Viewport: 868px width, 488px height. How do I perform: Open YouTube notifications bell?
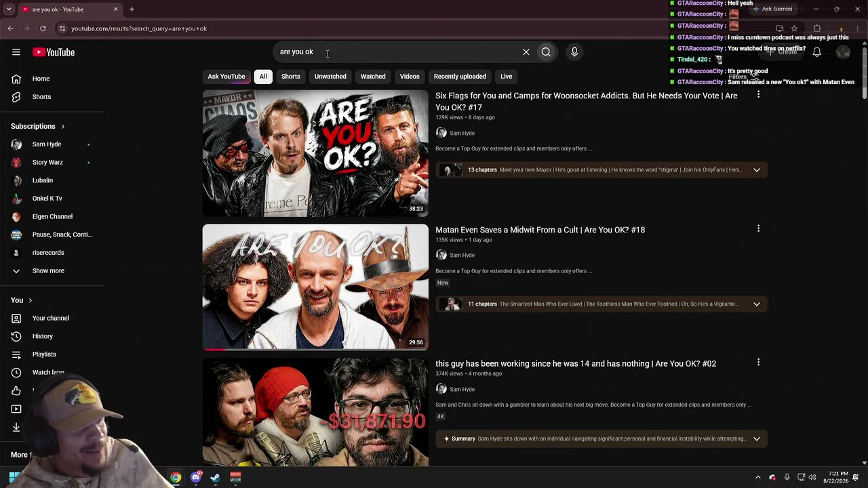click(817, 52)
